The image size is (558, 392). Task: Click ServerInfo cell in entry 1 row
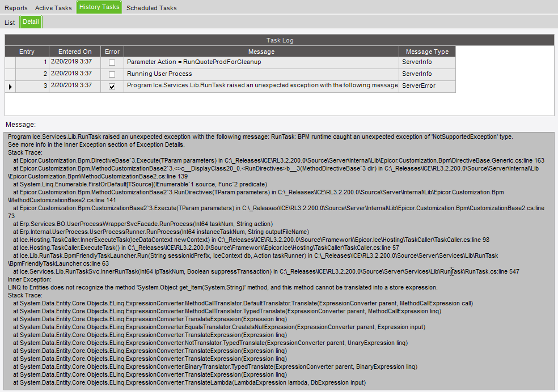coord(427,62)
